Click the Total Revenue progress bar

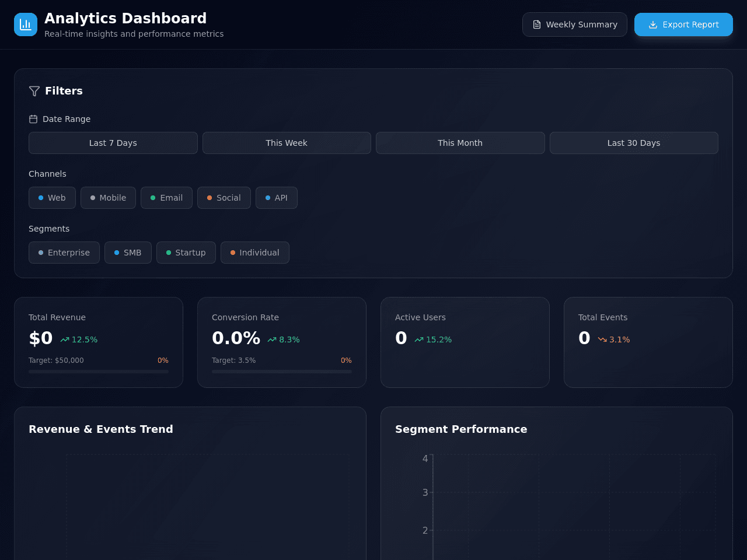(x=99, y=372)
